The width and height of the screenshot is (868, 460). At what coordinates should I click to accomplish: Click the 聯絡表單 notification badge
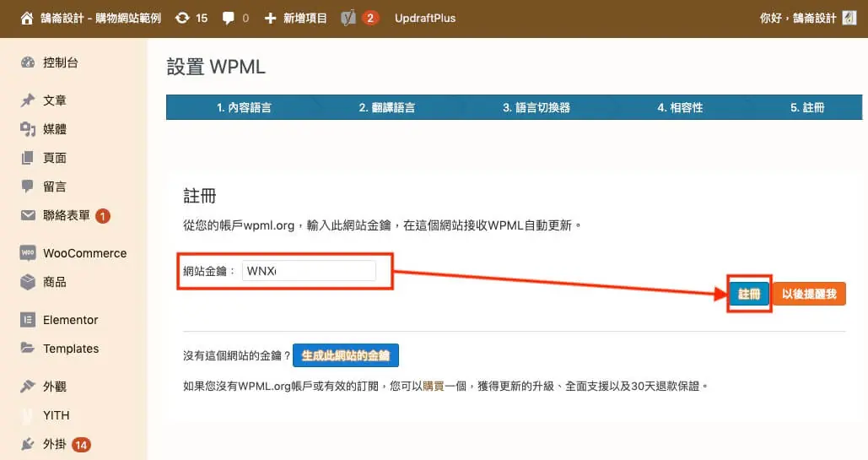(x=102, y=216)
